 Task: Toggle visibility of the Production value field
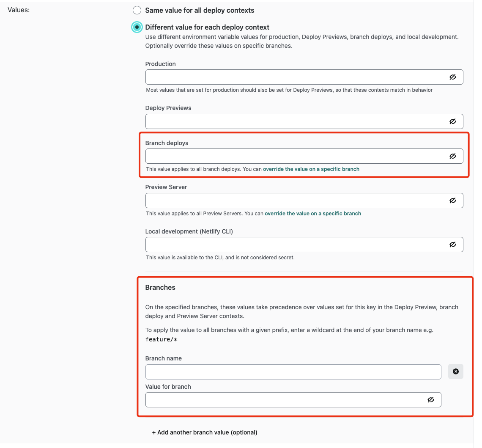tap(453, 77)
